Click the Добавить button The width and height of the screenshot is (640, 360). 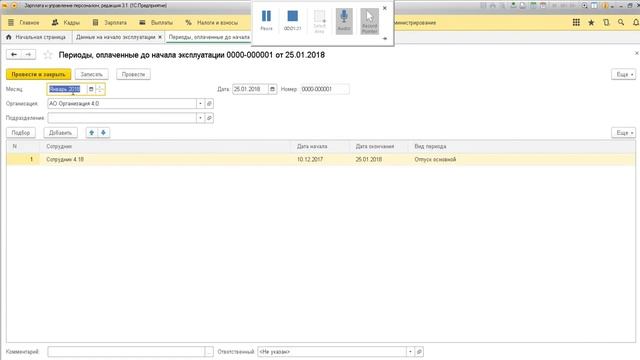point(60,133)
